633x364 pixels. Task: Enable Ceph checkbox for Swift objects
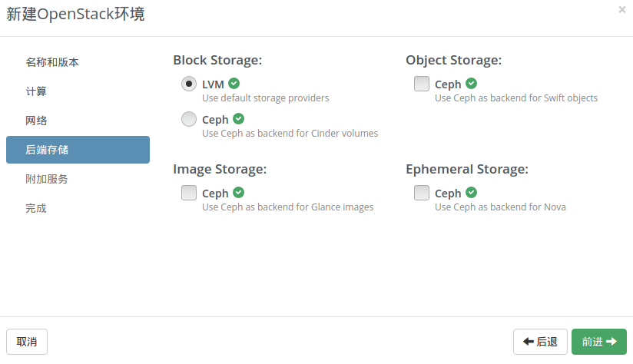pos(422,84)
